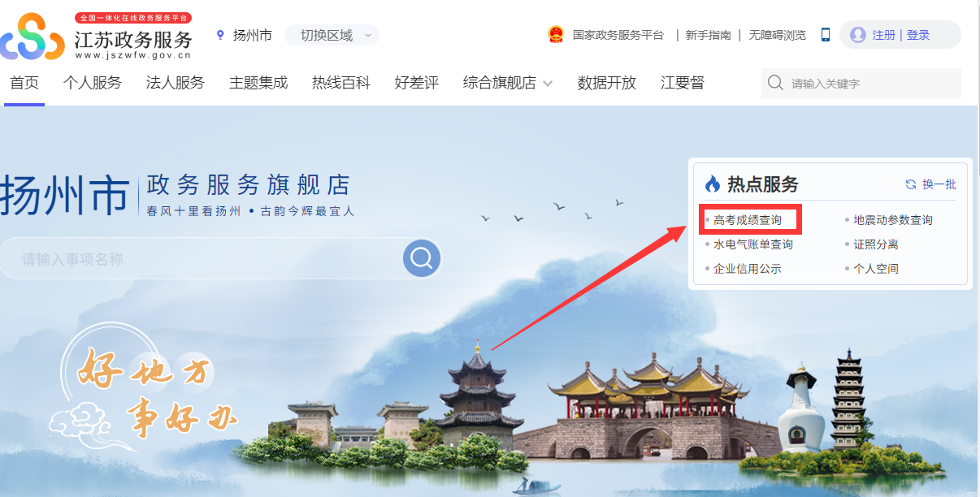980x497 pixels.
Task: Open the 个人服务 nav tab
Action: click(93, 83)
